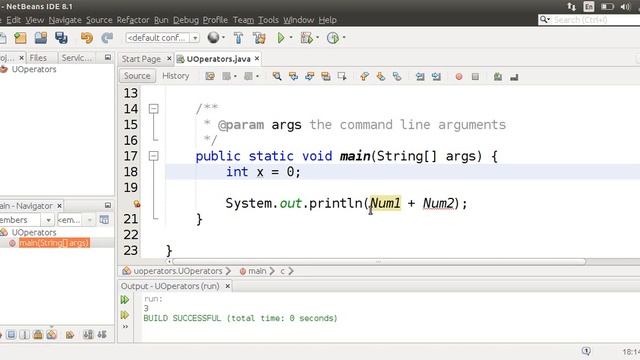Image resolution: width=640 pixels, height=360 pixels.
Task: Click Stop Macro Recording square icon
Action: click(475, 76)
